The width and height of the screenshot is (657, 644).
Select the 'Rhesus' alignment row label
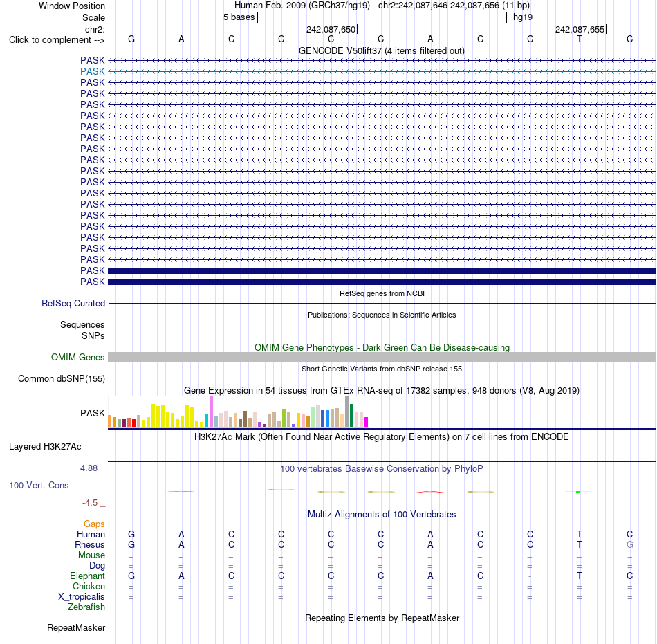90,544
